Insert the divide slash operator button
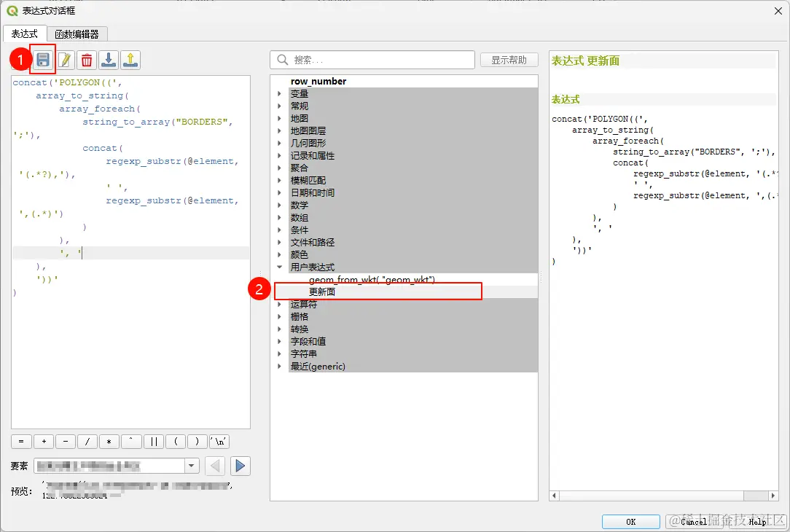Viewport: 790px width, 532px height. [87, 442]
